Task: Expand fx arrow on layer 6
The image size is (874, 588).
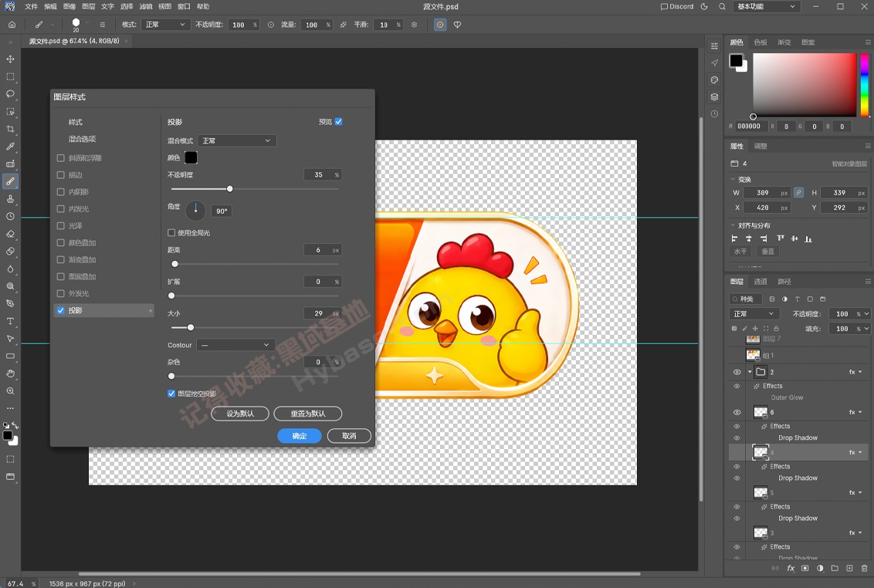Action: [x=861, y=412]
